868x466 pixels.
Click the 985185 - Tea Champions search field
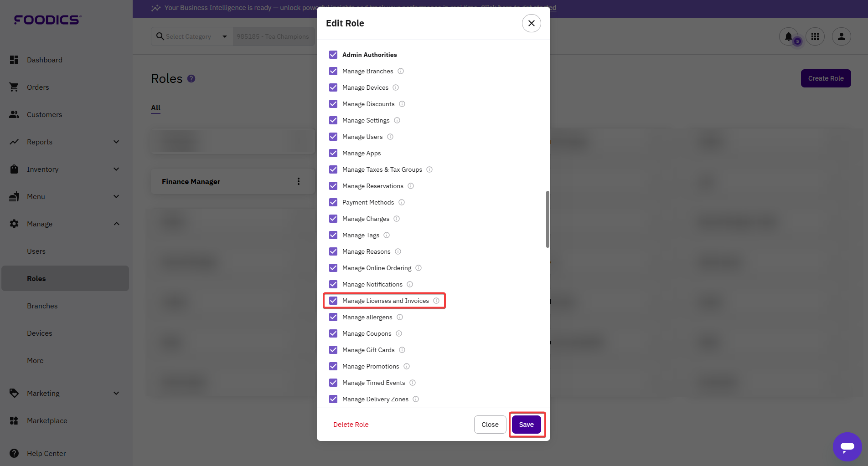click(274, 36)
